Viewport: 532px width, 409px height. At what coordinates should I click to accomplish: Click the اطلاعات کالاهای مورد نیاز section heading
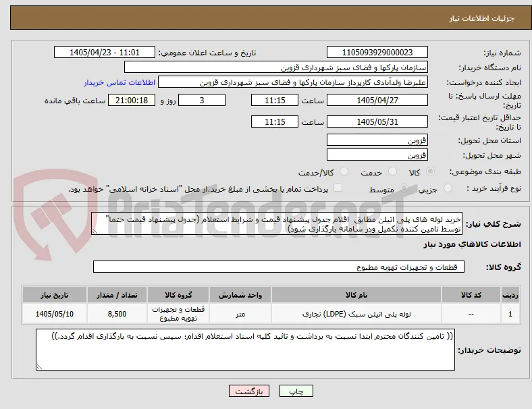(472, 244)
